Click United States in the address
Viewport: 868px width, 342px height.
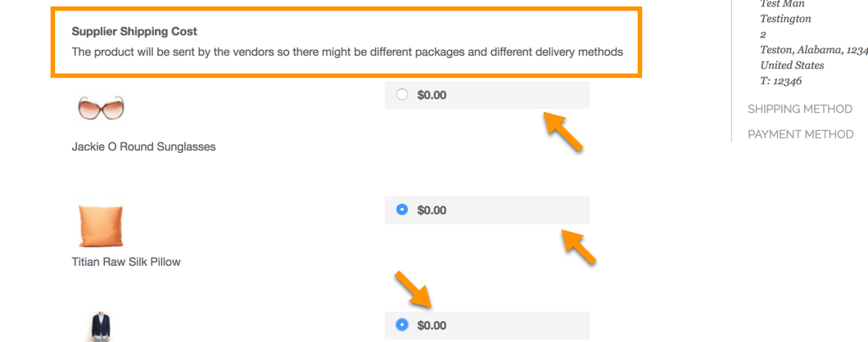[792, 65]
